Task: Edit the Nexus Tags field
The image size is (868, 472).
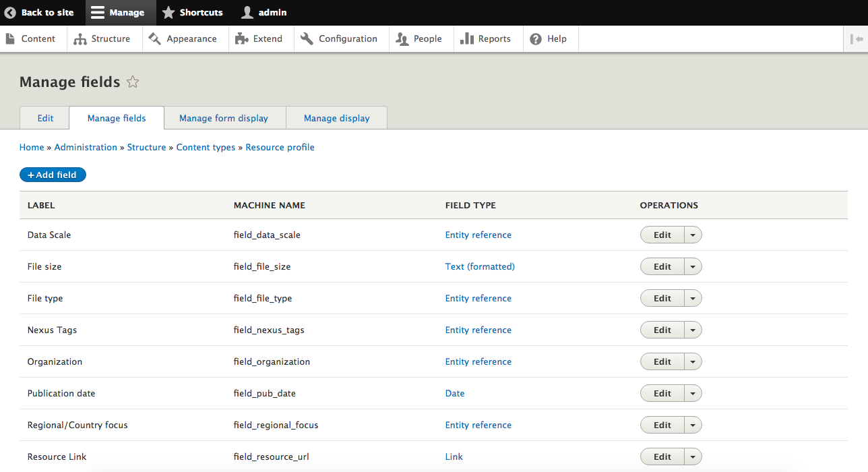Action: tap(662, 330)
